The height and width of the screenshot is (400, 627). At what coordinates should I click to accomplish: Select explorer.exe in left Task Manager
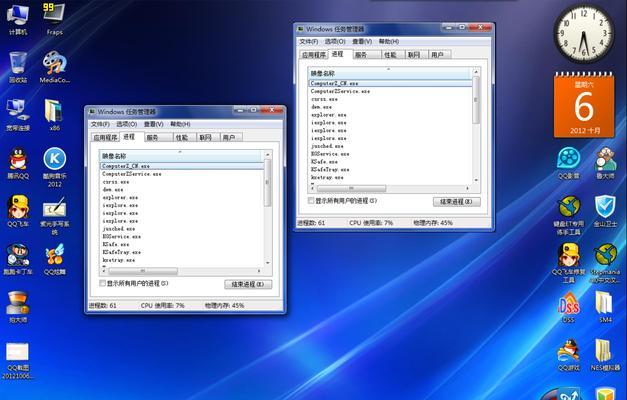(182, 198)
